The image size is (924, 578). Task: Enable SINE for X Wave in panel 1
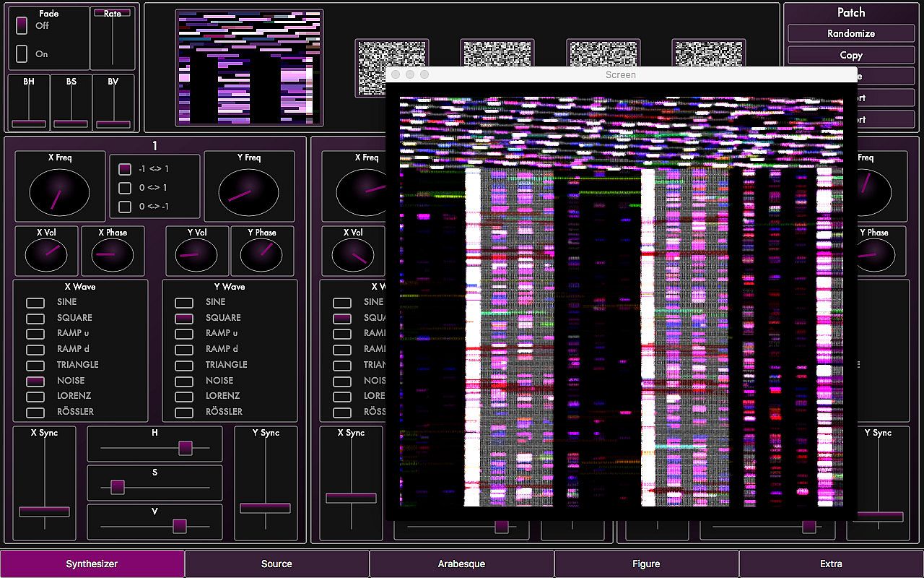[x=35, y=302]
